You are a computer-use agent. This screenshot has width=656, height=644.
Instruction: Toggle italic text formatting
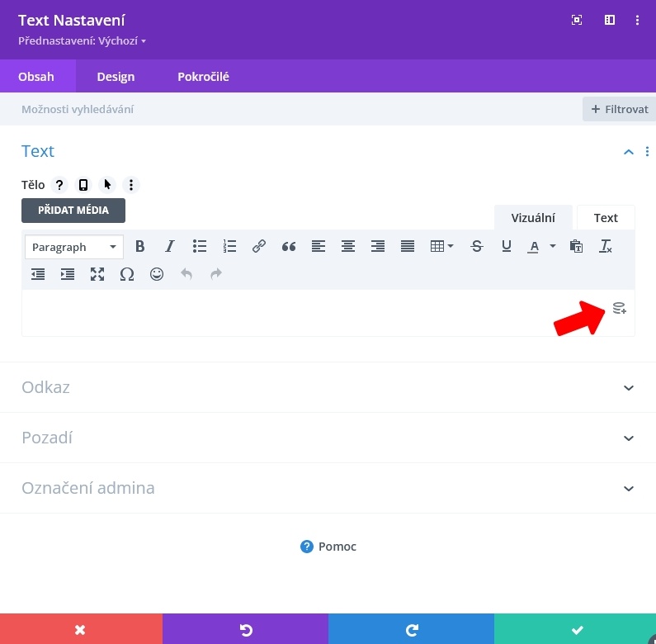(170, 246)
